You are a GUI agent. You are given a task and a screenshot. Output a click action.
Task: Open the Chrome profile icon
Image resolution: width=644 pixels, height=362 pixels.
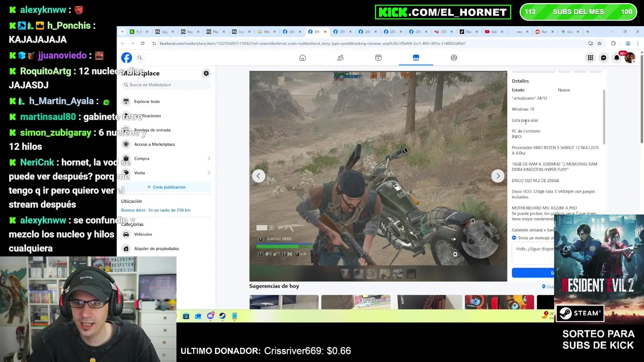click(x=628, y=44)
